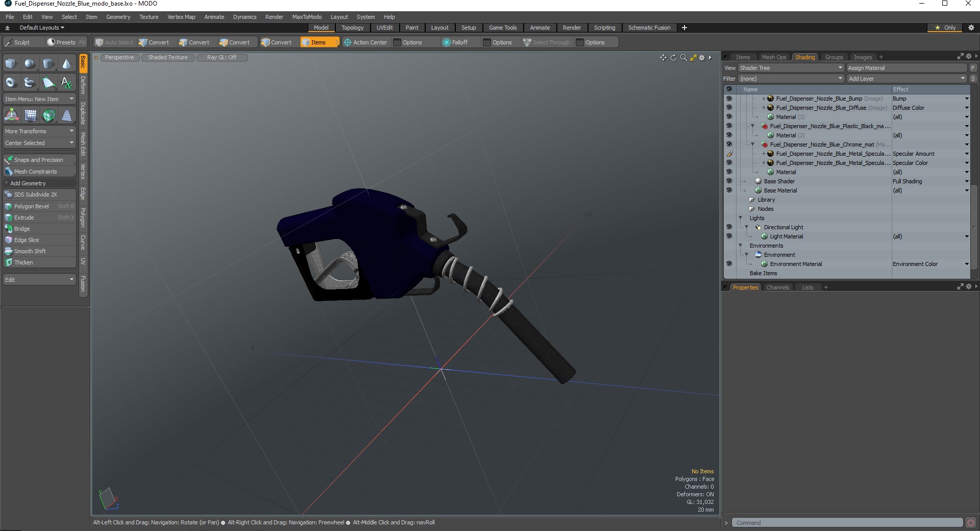980x531 pixels.
Task: Select the sphere primitive tool
Action: pyautogui.click(x=30, y=64)
